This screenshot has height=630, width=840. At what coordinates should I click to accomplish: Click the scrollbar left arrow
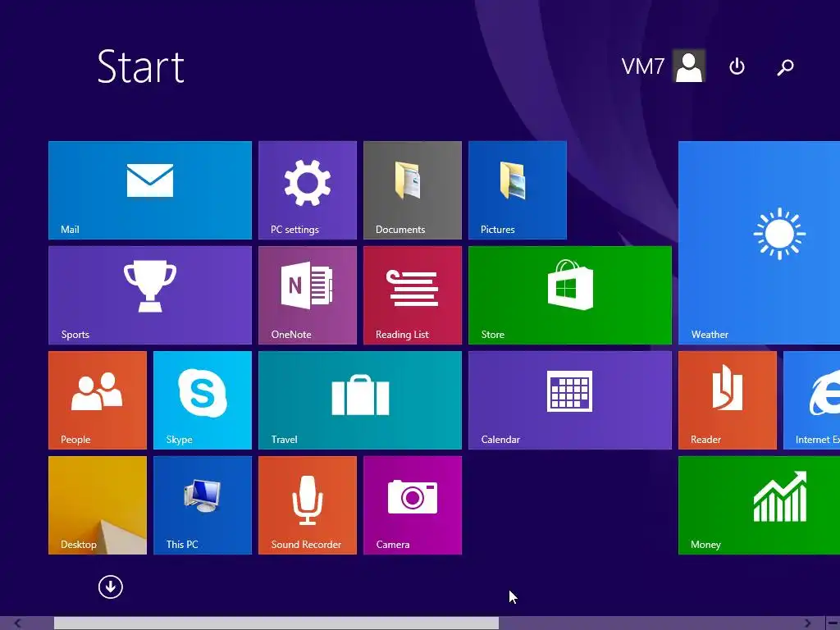[x=18, y=623]
